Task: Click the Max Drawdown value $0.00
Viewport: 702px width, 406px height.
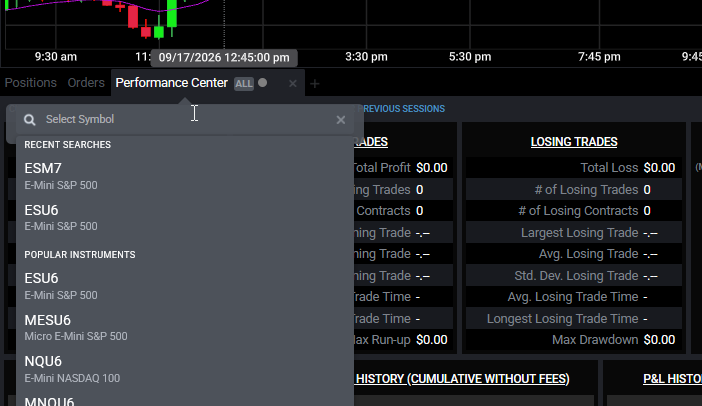Action: [659, 340]
